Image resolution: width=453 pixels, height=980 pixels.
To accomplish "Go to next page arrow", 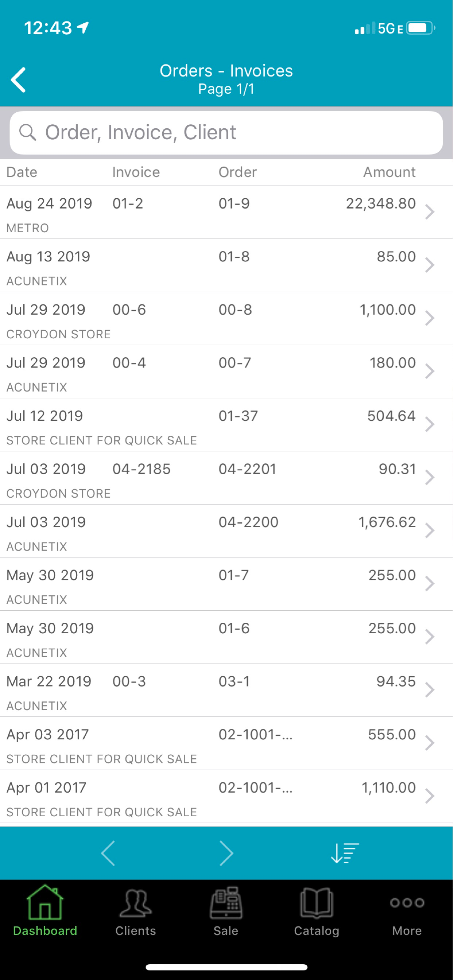I will [x=226, y=853].
